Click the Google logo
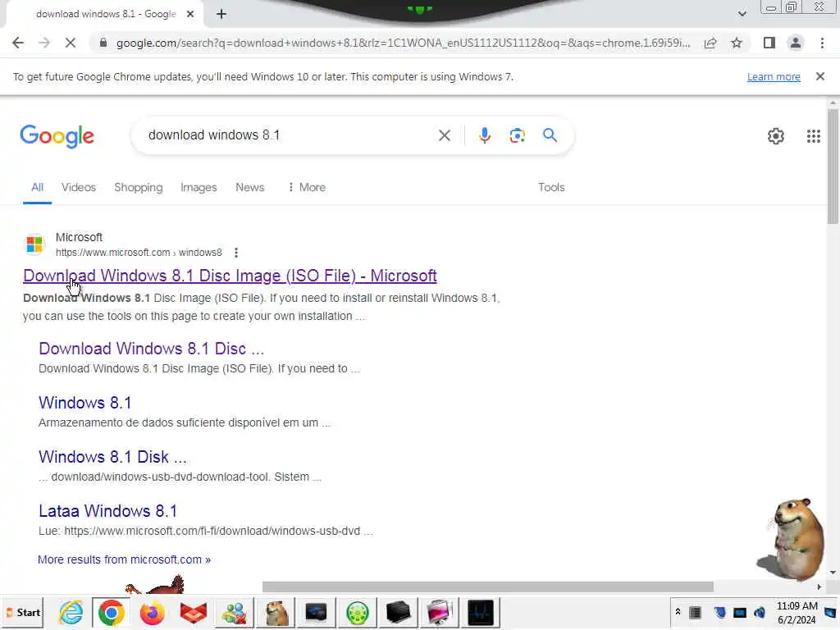This screenshot has width=840, height=630. pos(57,136)
